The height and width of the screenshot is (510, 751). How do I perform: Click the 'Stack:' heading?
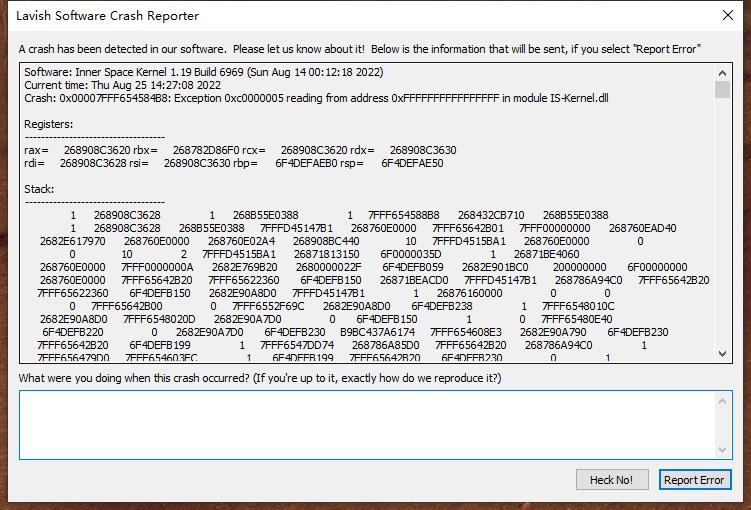point(39,189)
